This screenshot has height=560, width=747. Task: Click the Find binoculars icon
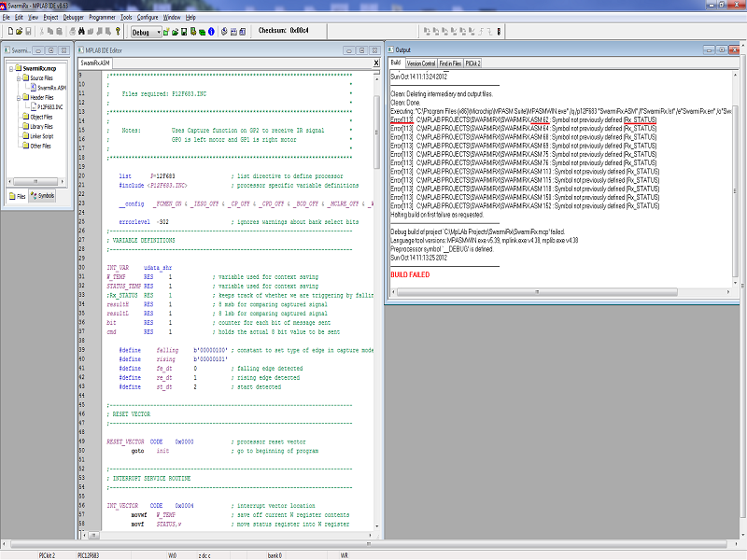coord(81,32)
